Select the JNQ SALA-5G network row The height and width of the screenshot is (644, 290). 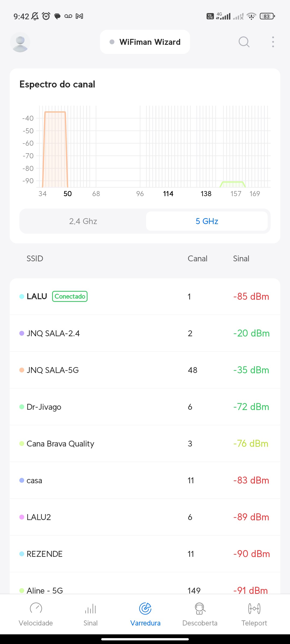point(145,370)
